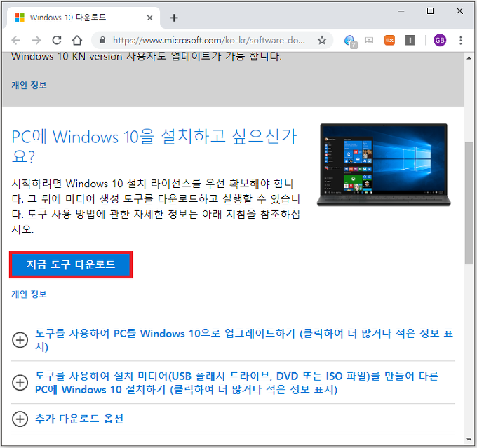Bookmark this page with the star

point(322,40)
